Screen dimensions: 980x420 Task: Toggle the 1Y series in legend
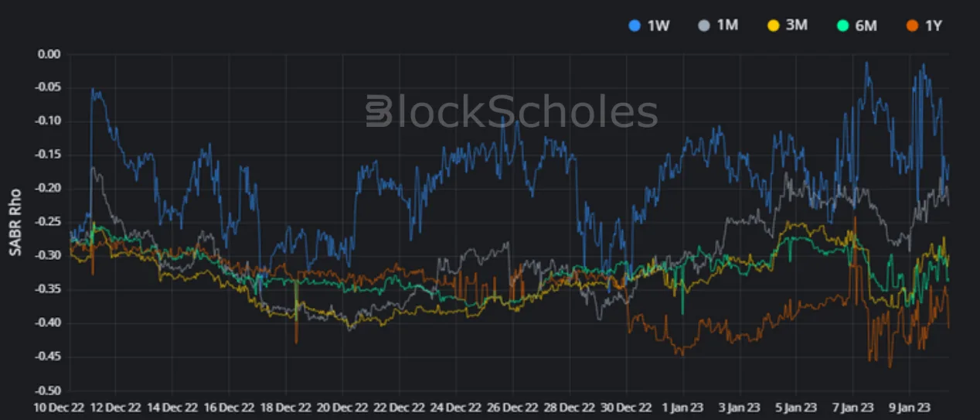point(924,26)
